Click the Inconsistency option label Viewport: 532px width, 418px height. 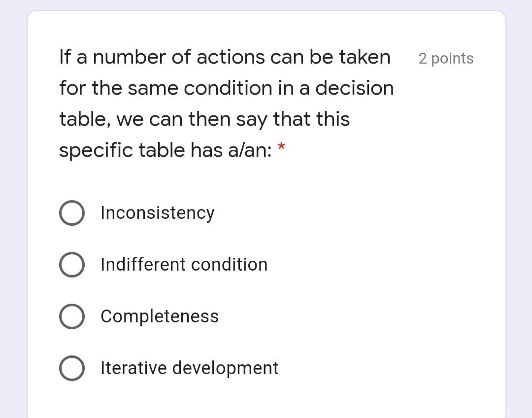point(158,212)
